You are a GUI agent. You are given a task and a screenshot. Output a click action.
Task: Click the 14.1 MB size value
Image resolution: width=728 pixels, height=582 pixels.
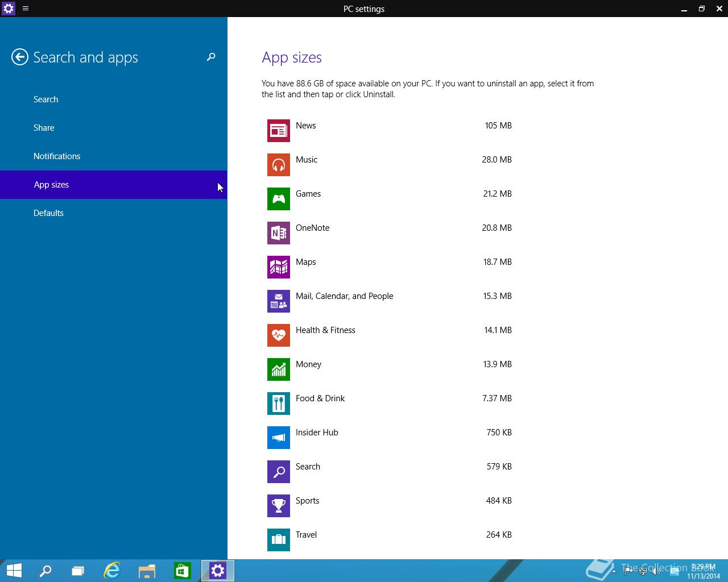498,330
